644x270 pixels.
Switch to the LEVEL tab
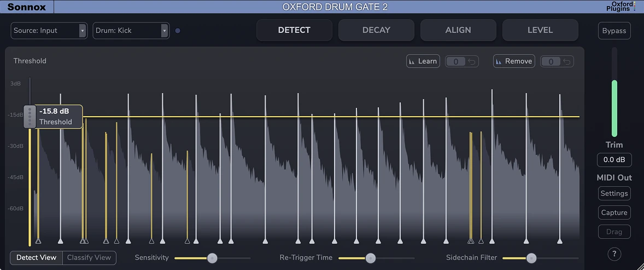[540, 30]
